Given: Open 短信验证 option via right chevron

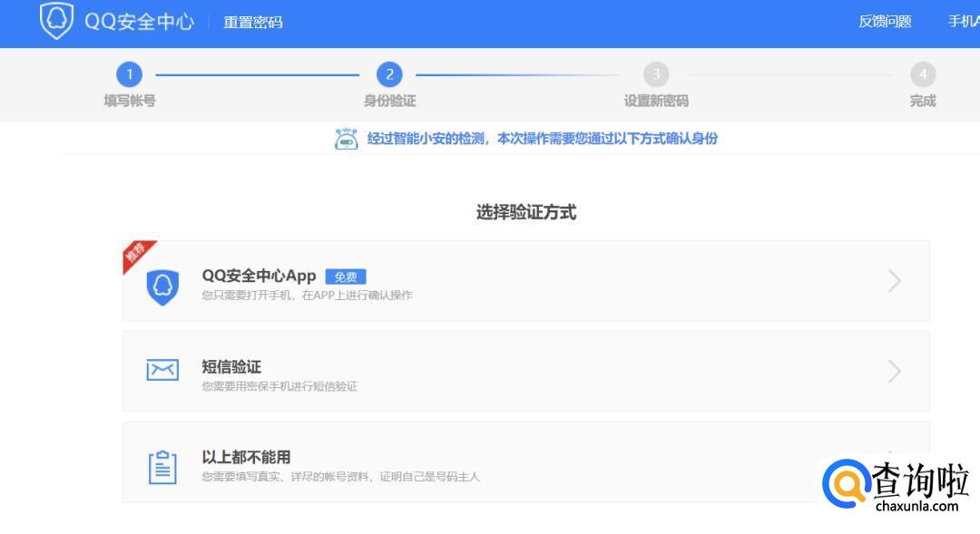Looking at the screenshot, I should pyautogui.click(x=895, y=371).
